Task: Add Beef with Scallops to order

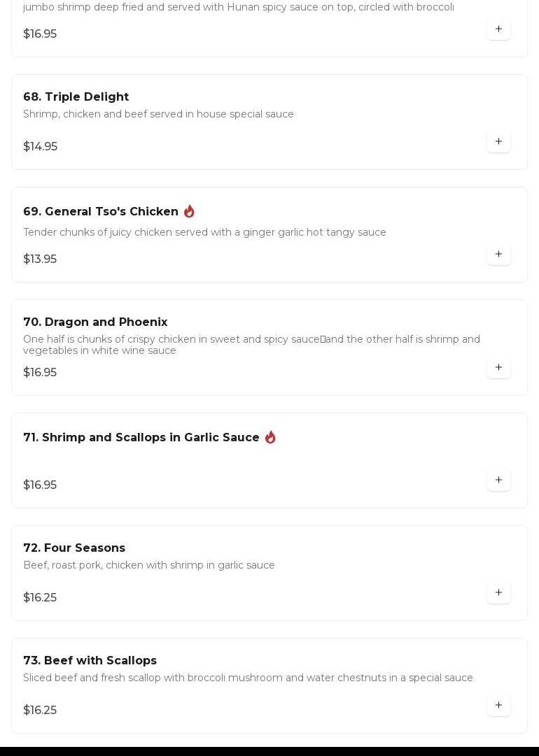Action: (x=498, y=705)
